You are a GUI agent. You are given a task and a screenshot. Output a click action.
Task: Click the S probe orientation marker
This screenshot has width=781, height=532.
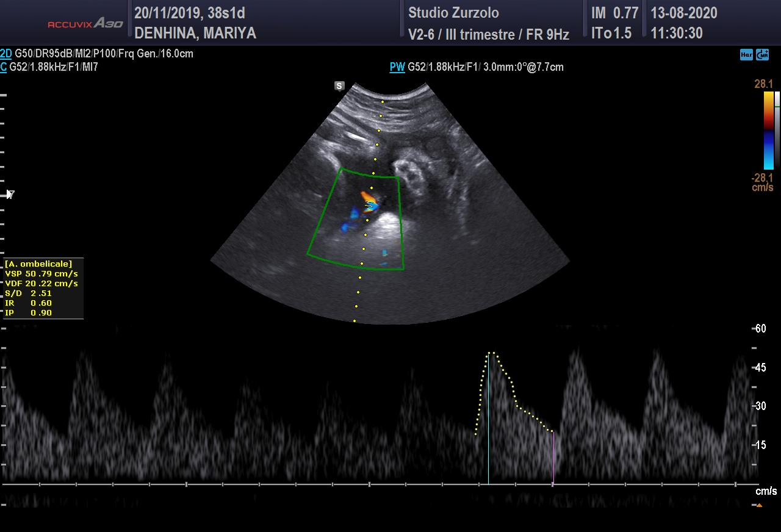tap(339, 86)
